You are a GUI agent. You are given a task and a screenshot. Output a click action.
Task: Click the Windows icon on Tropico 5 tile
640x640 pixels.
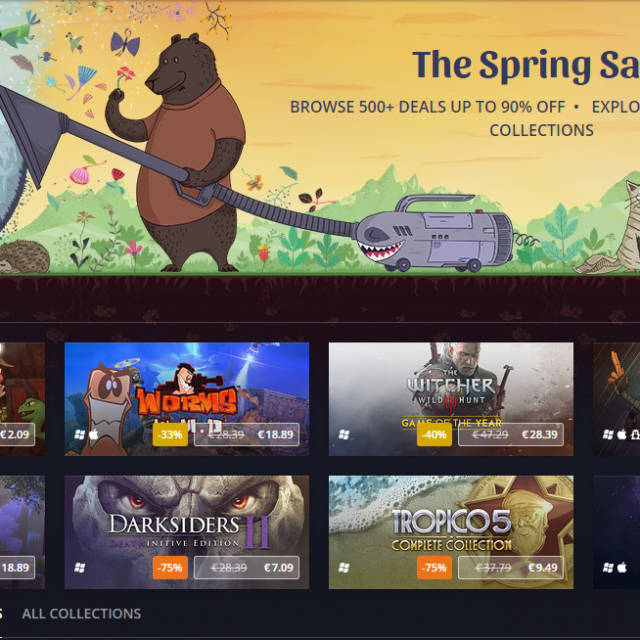click(x=344, y=567)
